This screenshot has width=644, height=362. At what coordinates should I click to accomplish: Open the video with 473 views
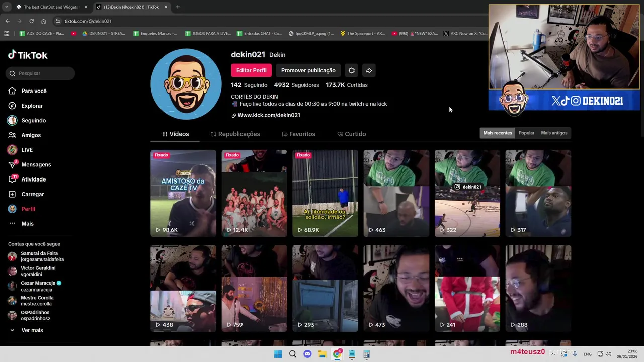pyautogui.click(x=396, y=289)
